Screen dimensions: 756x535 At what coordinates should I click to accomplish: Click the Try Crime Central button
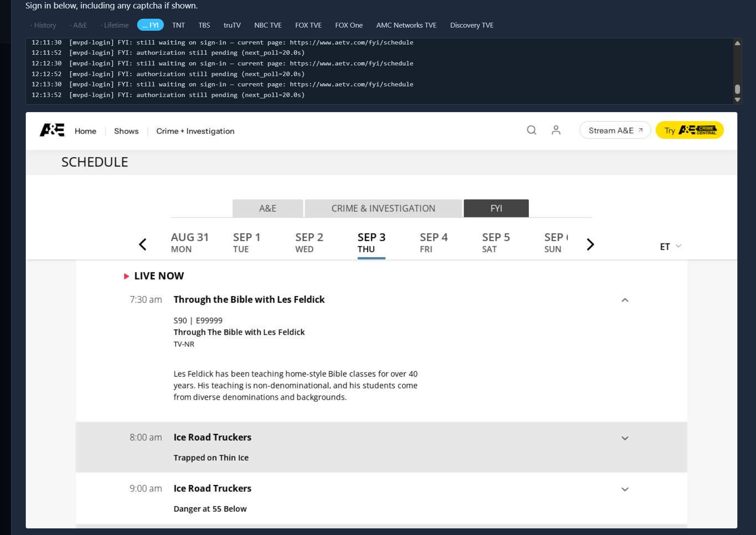coord(690,130)
